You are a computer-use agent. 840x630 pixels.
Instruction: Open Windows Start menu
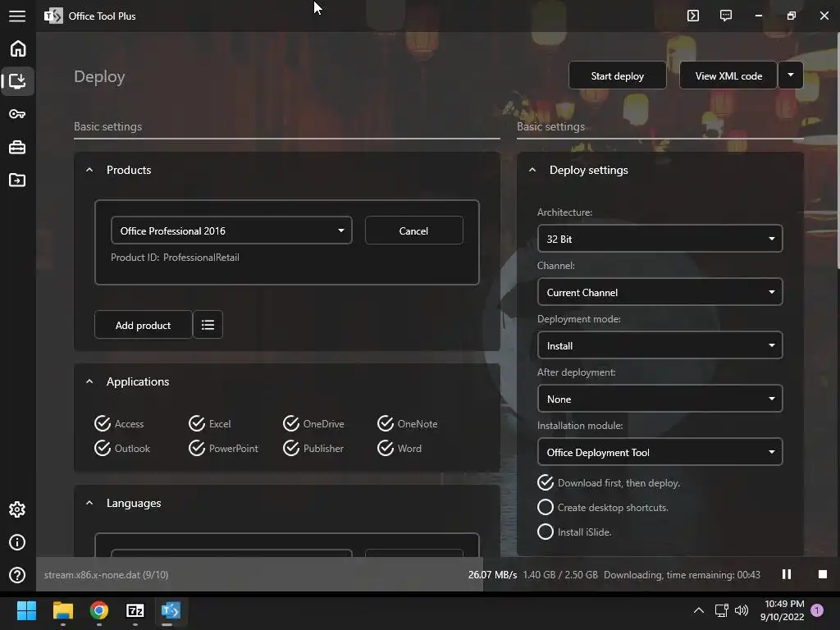(x=26, y=610)
